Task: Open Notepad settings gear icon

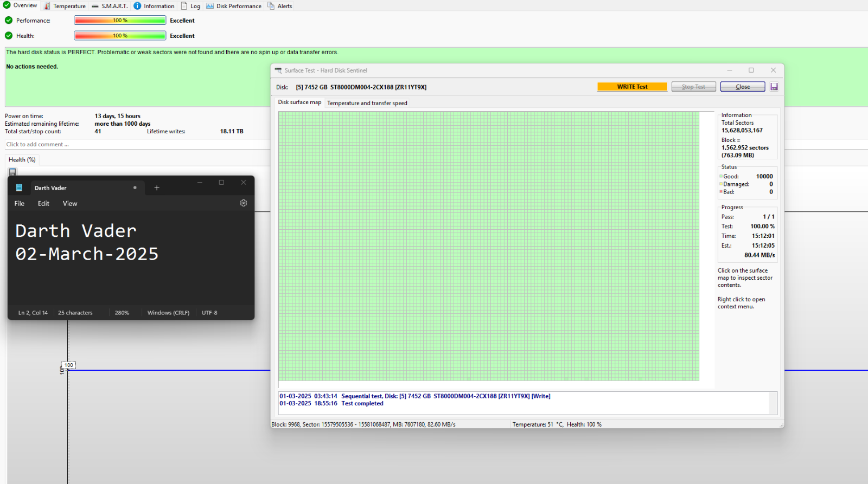Action: pos(244,203)
